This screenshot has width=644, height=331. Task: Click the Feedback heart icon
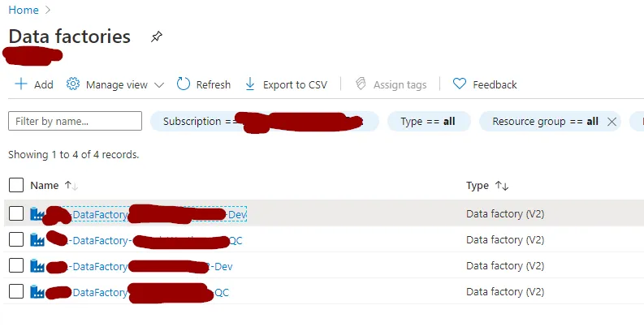coord(460,84)
